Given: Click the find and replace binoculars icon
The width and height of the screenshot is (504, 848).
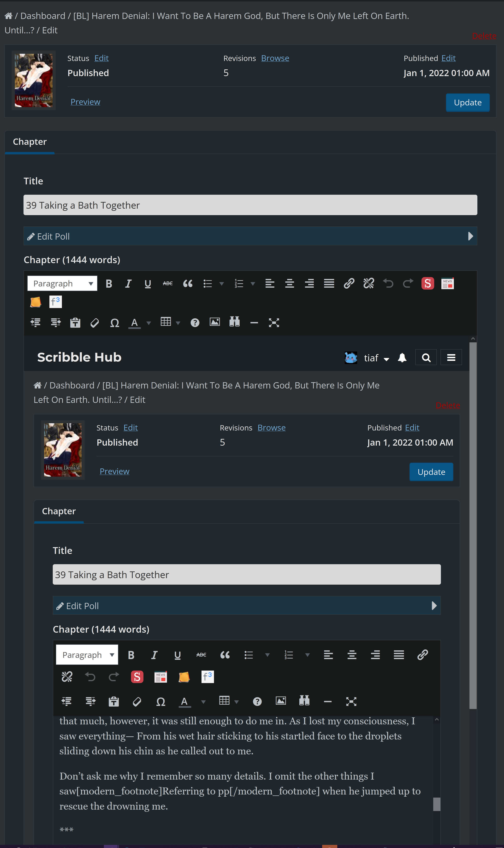Looking at the screenshot, I should 234,322.
